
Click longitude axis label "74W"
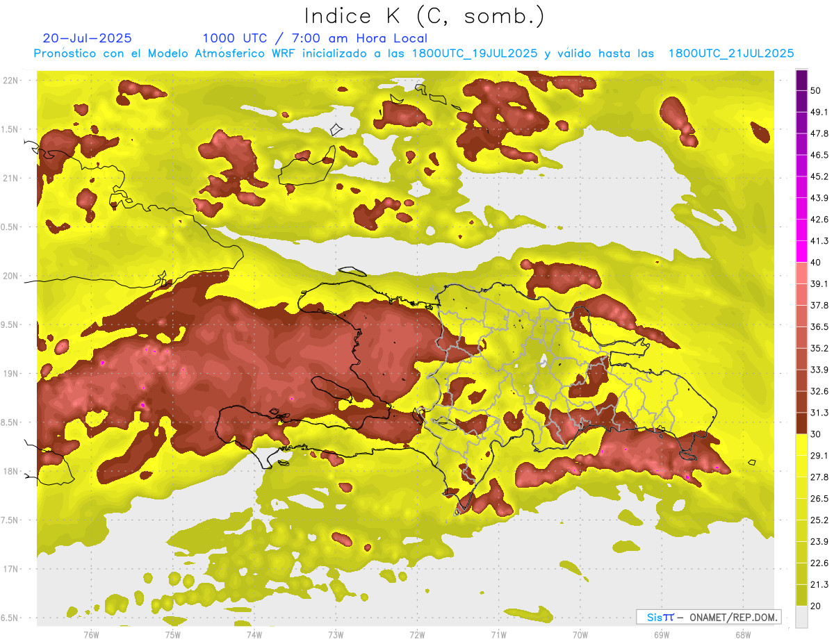254,635
